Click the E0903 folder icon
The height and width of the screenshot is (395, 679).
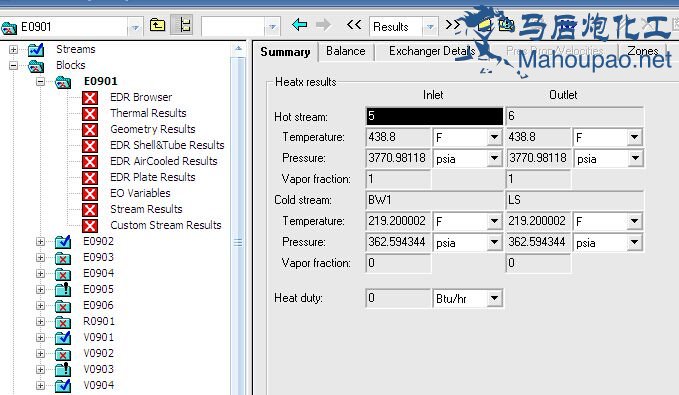tap(63, 258)
